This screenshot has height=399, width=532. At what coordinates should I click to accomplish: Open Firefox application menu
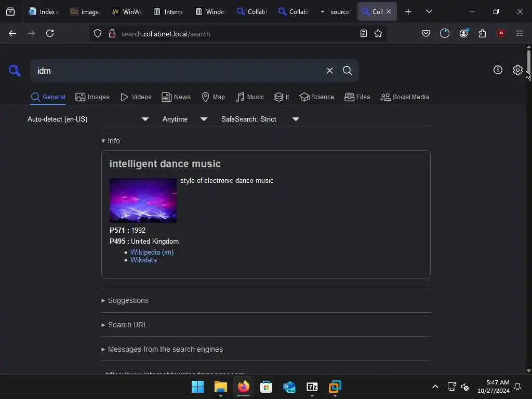(519, 33)
